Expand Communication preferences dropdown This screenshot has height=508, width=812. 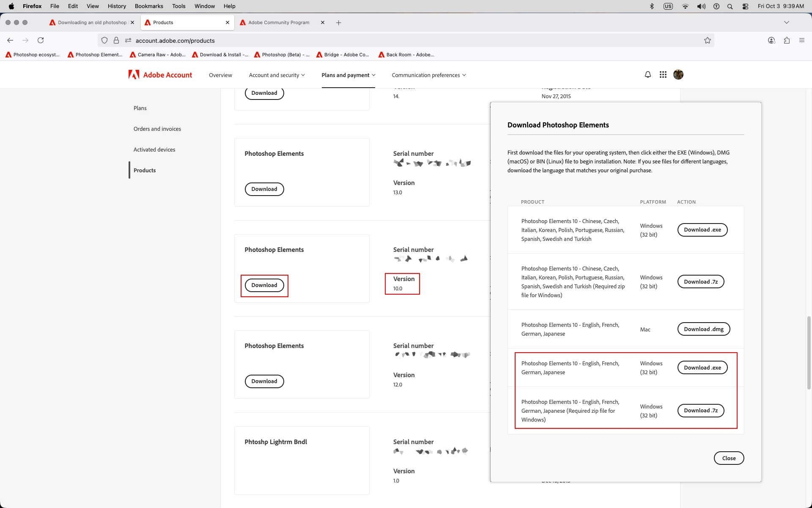[x=428, y=75]
